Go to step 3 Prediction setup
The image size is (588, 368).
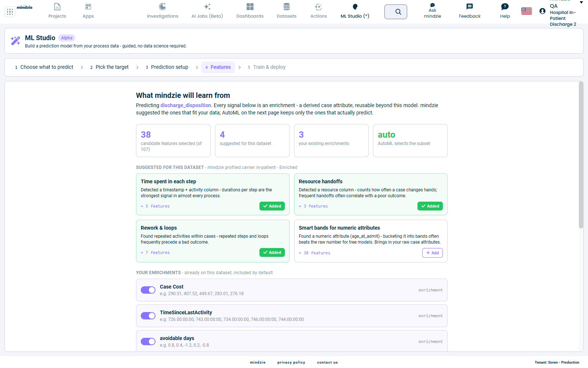coord(167,67)
